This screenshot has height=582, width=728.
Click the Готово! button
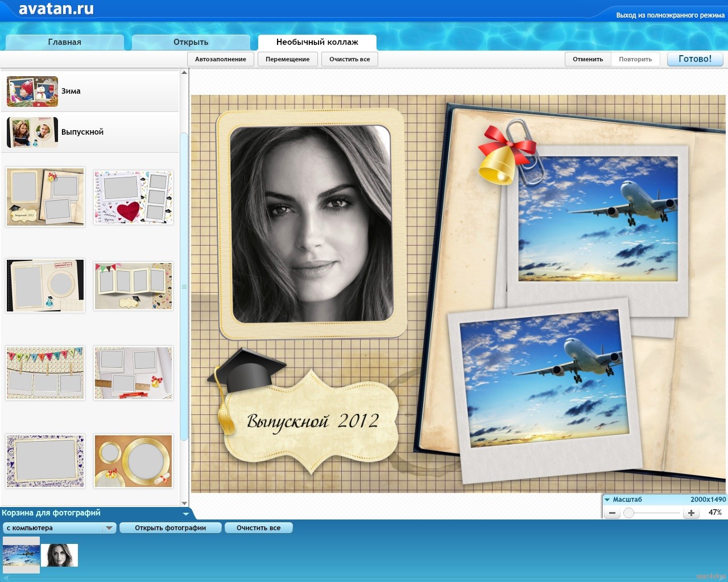[x=695, y=59]
